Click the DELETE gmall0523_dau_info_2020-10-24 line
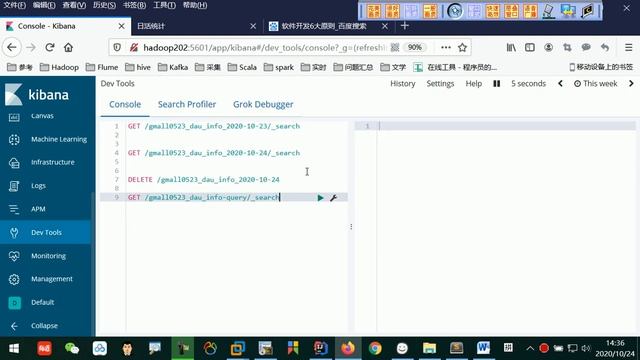Screen dimensions: 640x360 tap(204, 180)
